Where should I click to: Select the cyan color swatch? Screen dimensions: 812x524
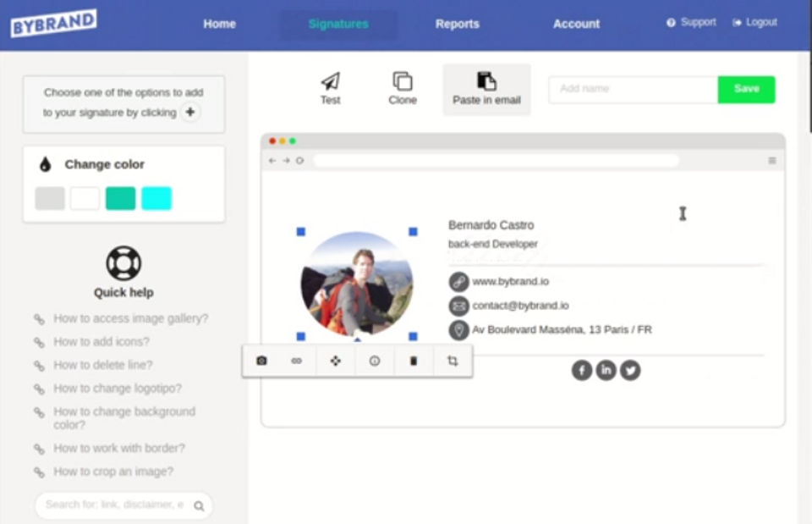point(156,198)
